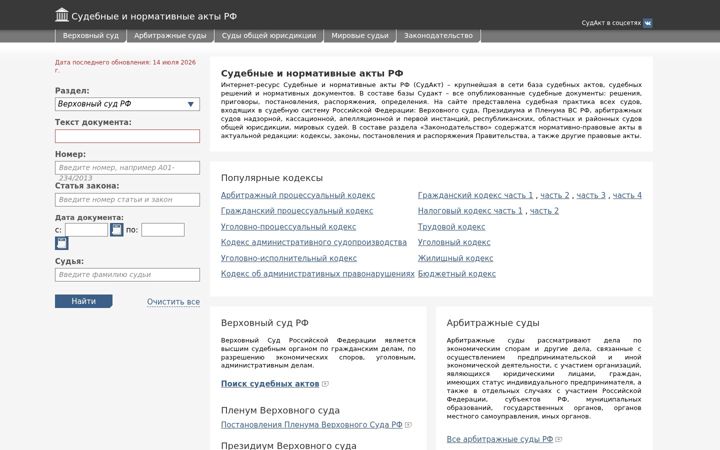Screen dimensions: 720x450
Task: Click the Верховный суд РФ section heading
Action: (264, 323)
